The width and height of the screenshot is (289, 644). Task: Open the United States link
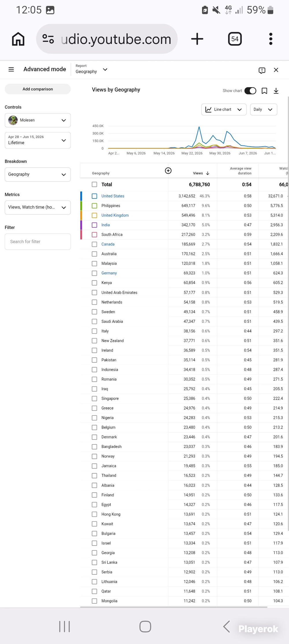113,196
